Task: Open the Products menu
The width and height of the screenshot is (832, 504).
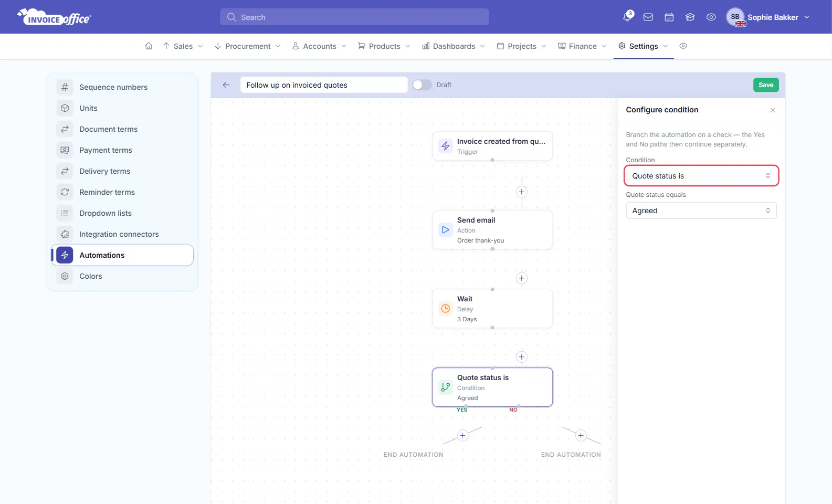Action: (384, 46)
